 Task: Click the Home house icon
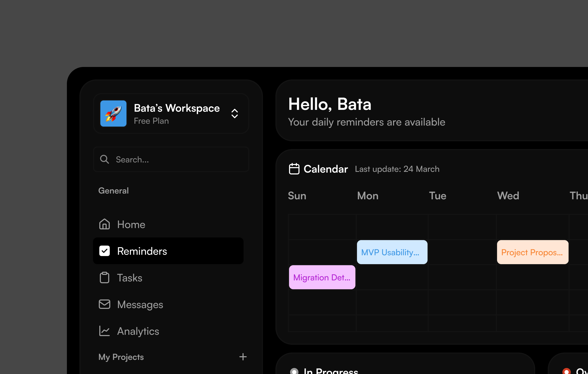click(x=105, y=224)
